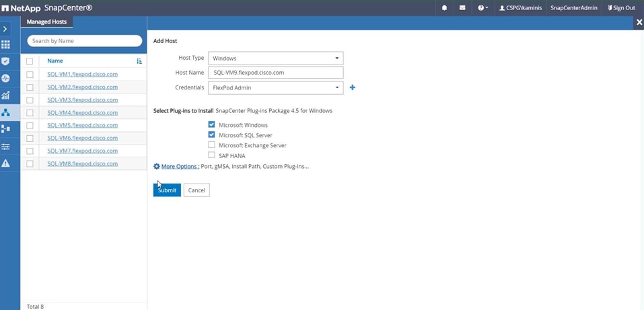644x310 pixels.
Task: Enable the Microsoft Exchange Server plug-in
Action: point(211,145)
